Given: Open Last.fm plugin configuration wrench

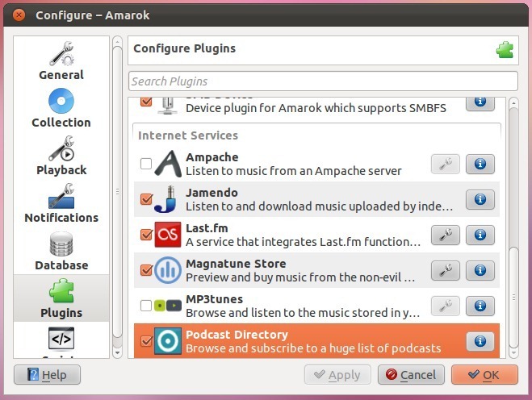Looking at the screenshot, I should [x=446, y=235].
